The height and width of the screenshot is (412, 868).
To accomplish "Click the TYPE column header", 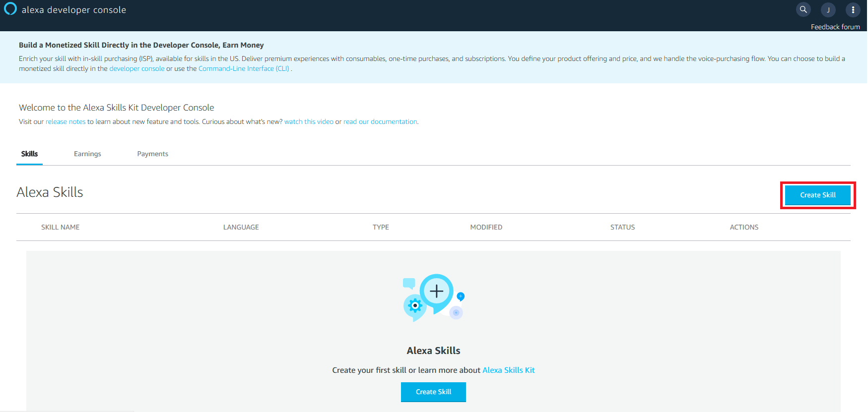I will (x=381, y=227).
